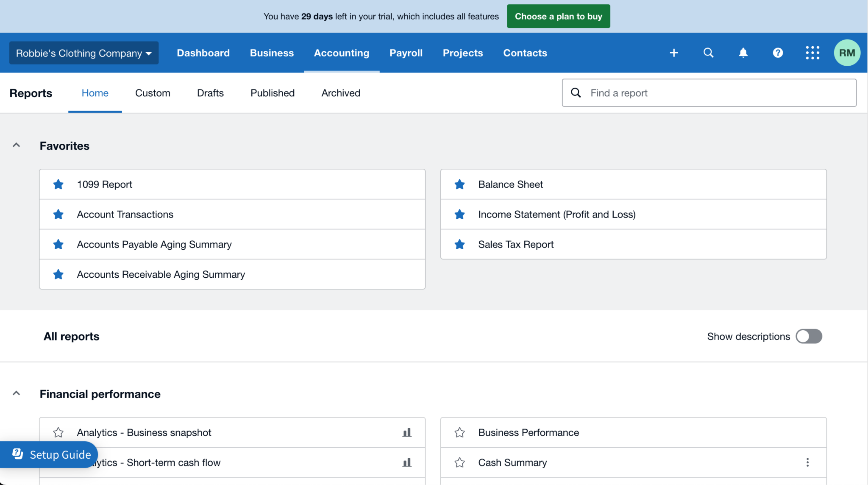Screen dimensions: 868x485
Task: Switch to the Published tab
Action: 272,93
